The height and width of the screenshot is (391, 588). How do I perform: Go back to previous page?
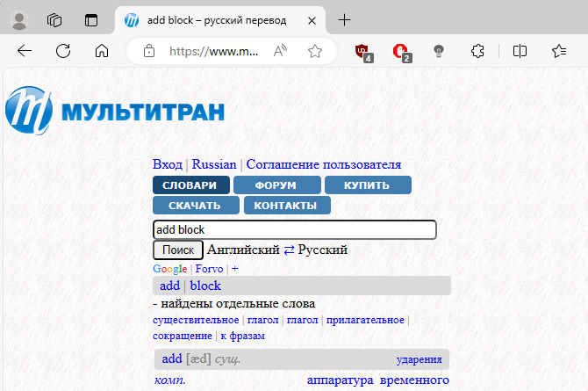pyautogui.click(x=25, y=51)
